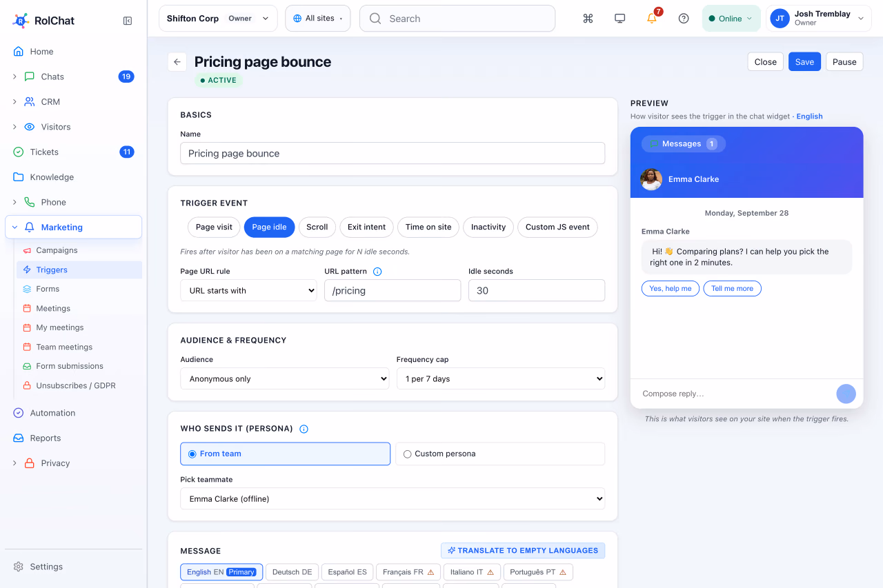Click the Idle seconds input field
Image resolution: width=883 pixels, height=588 pixels.
pos(537,290)
